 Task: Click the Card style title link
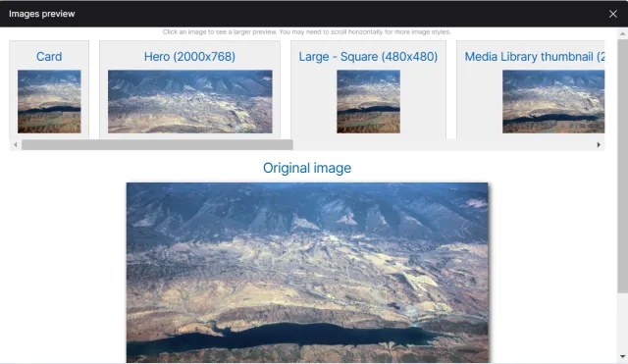(49, 57)
